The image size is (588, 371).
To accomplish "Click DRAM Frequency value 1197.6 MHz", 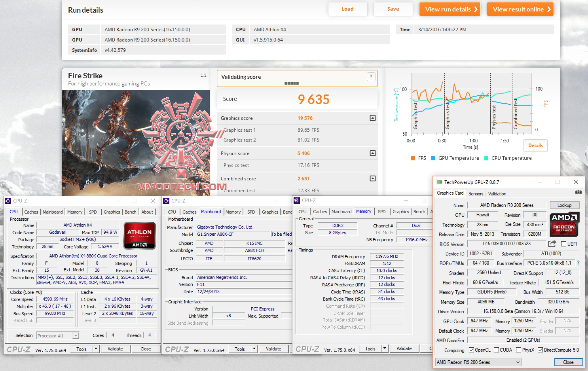I will click(387, 256).
